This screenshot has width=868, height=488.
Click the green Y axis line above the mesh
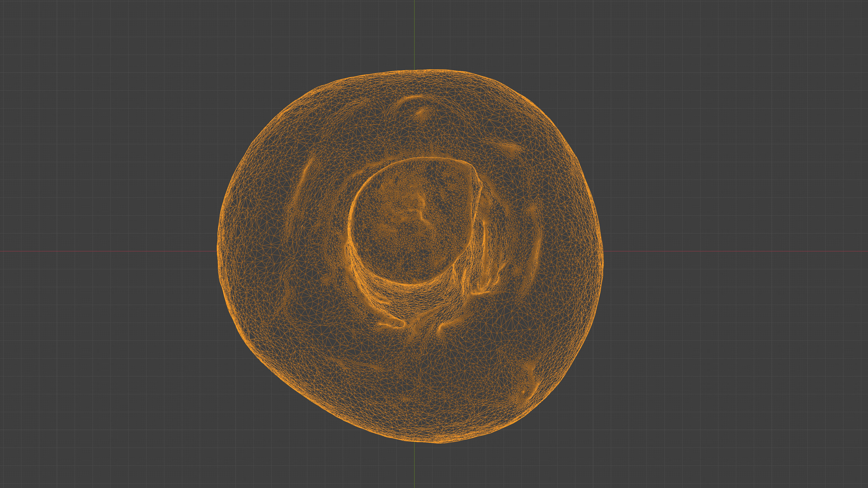(415, 34)
